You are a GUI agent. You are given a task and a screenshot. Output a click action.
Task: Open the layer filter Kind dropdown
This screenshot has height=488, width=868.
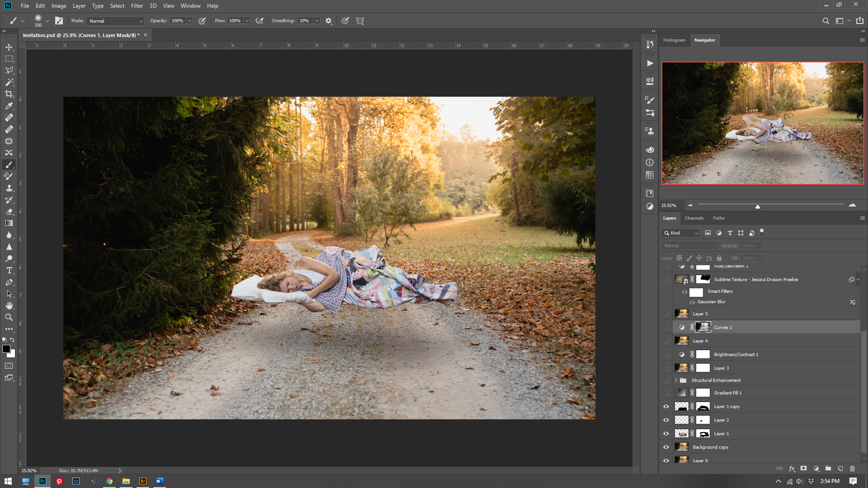point(681,233)
